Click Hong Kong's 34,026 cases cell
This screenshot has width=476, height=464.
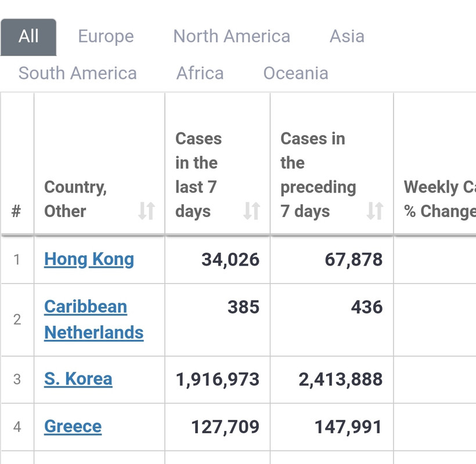230,260
